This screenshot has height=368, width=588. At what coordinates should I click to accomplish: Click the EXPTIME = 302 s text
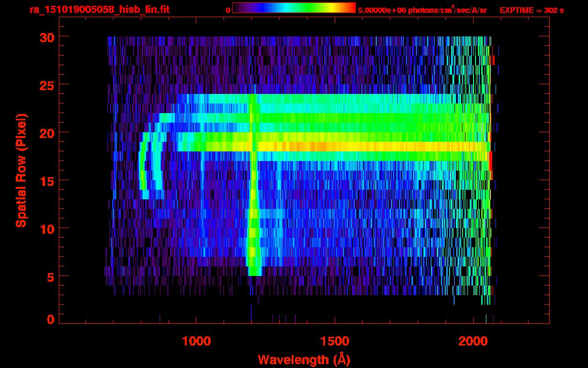click(x=532, y=10)
